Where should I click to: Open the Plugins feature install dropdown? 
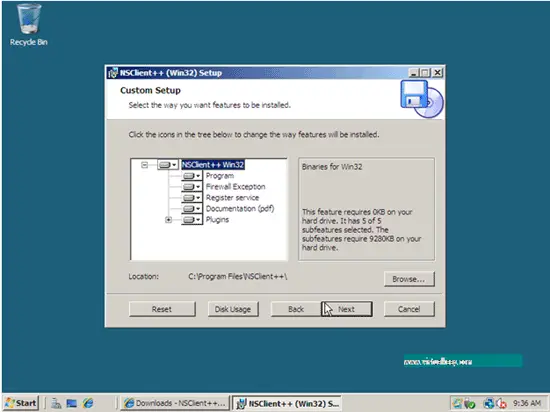[x=192, y=220]
